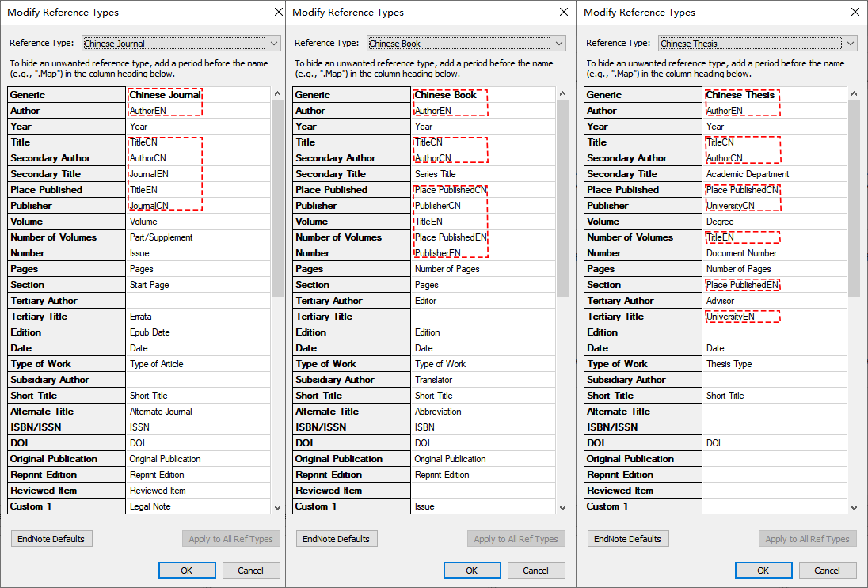Select the 'Chinese Journal' heading cell
The height and width of the screenshot is (588, 868).
click(198, 95)
